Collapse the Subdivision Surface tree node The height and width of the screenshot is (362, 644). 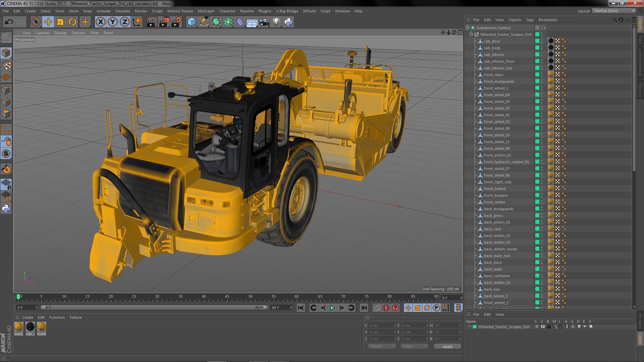[467, 28]
